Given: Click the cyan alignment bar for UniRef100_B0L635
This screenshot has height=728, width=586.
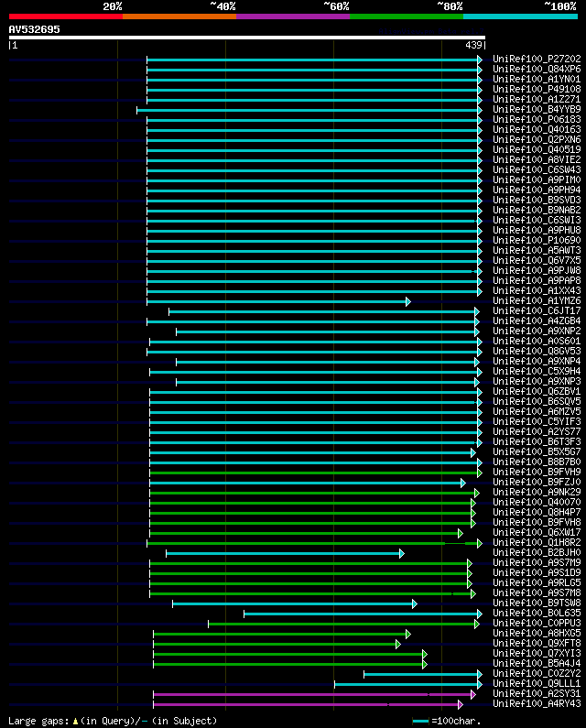Looking at the screenshot, I should coord(363,614).
